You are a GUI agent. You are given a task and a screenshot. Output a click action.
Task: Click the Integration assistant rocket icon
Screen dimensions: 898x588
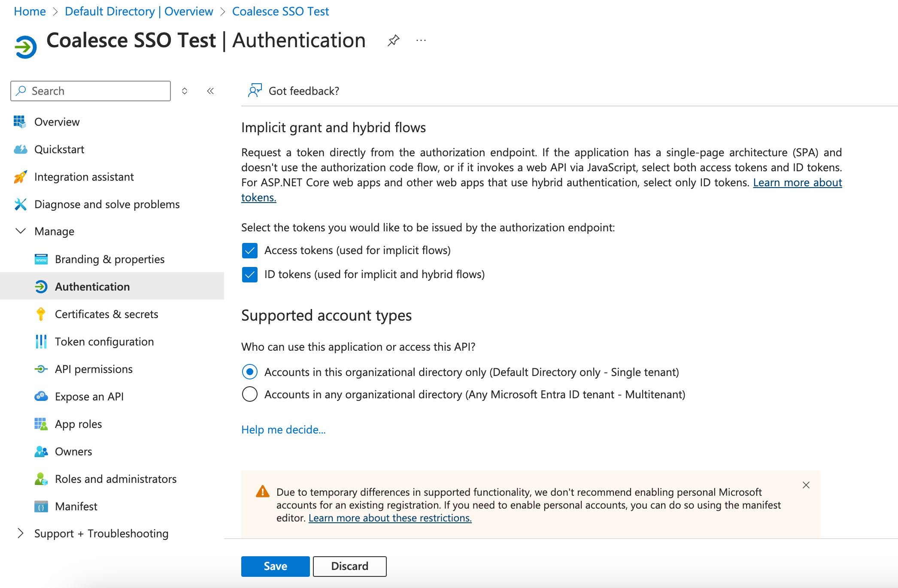[x=20, y=177]
